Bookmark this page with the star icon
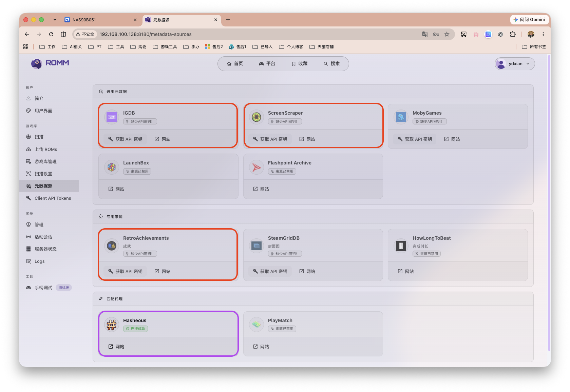This screenshot has width=570, height=392. coord(447,34)
